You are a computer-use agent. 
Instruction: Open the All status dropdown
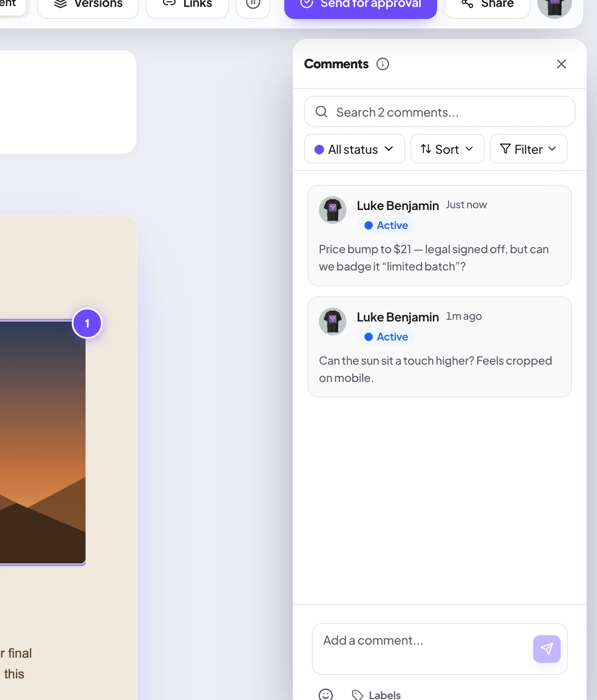355,149
